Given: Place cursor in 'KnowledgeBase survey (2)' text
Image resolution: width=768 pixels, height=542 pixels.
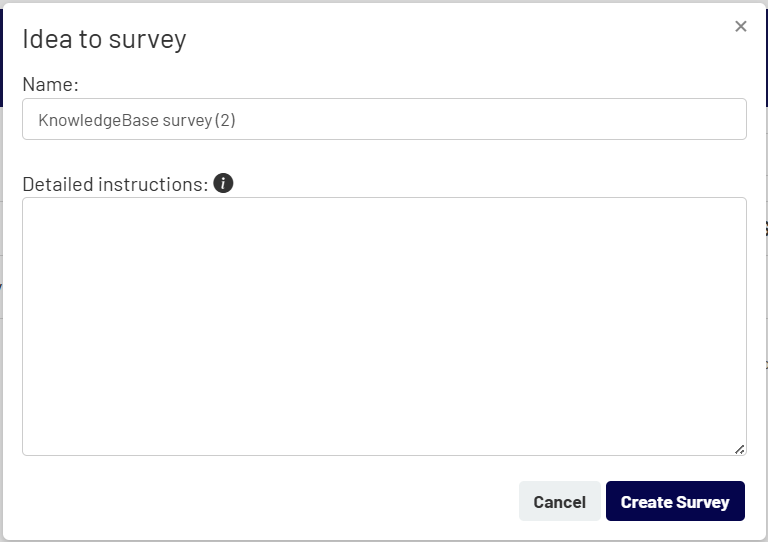Looking at the screenshot, I should click(x=137, y=120).
